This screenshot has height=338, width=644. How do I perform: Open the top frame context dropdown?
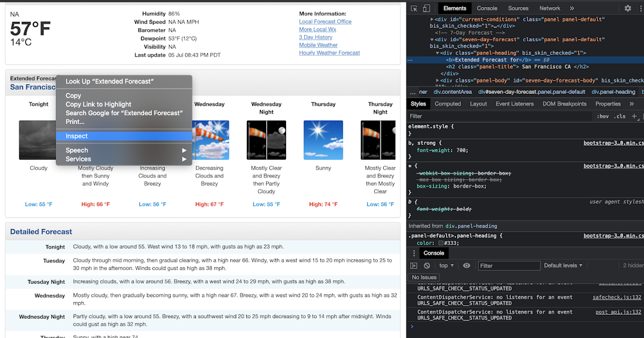pos(446,265)
